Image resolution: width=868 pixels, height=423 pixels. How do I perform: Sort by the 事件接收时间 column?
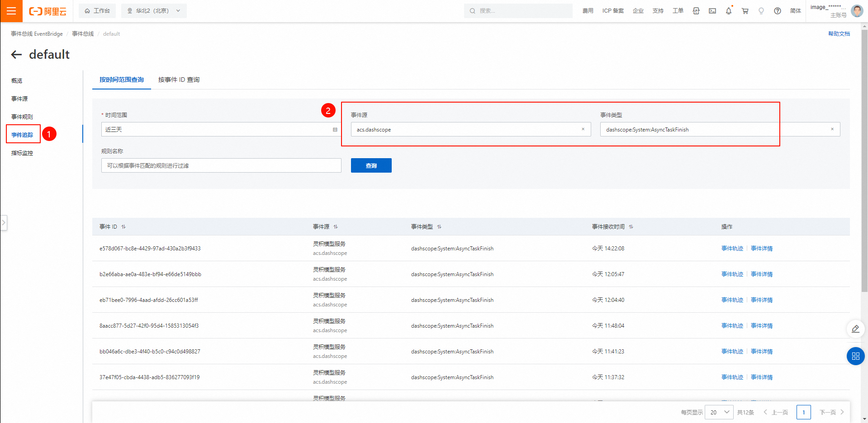click(x=631, y=227)
